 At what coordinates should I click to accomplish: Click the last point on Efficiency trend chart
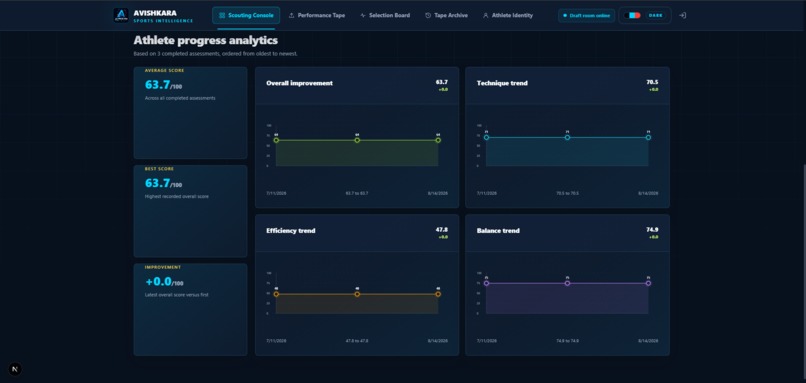click(x=438, y=294)
